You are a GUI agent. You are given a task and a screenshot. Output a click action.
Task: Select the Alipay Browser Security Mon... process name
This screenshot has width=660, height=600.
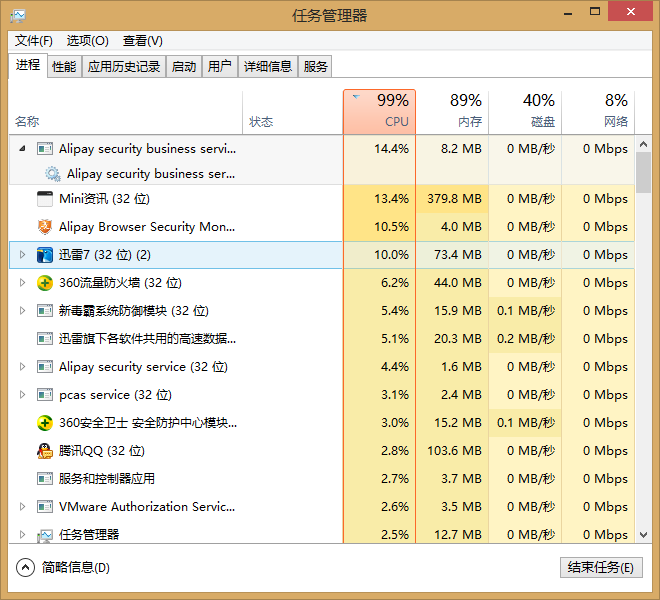pos(147,227)
